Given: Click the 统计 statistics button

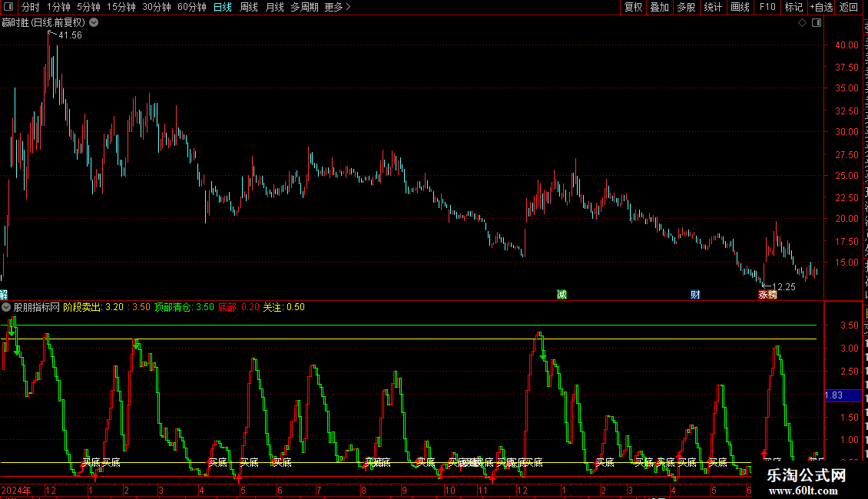Looking at the screenshot, I should (713, 7).
